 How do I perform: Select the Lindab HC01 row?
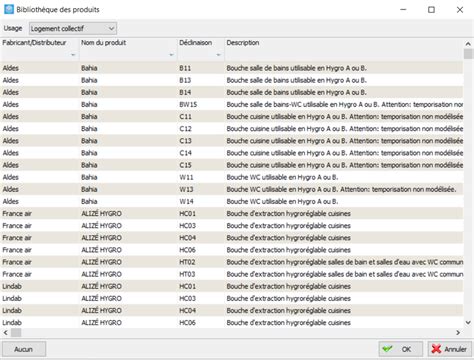click(x=232, y=286)
